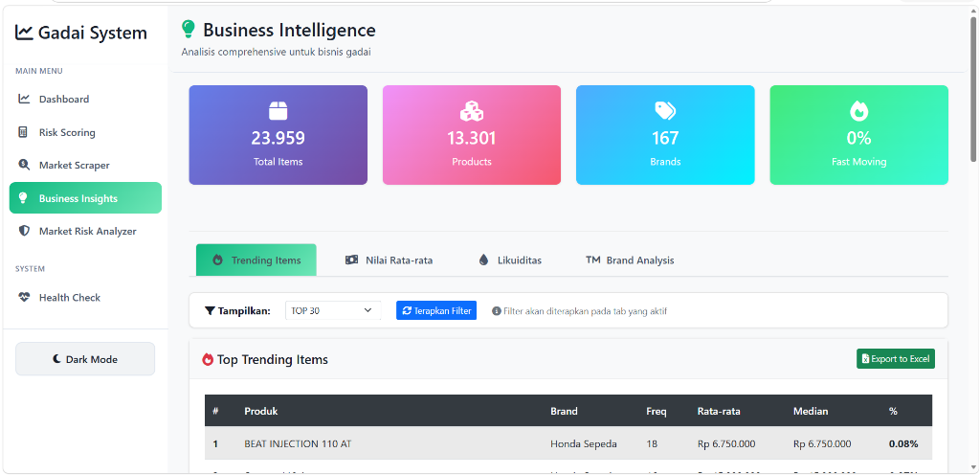Click the Market Risk Analyzer shield icon

(x=24, y=231)
